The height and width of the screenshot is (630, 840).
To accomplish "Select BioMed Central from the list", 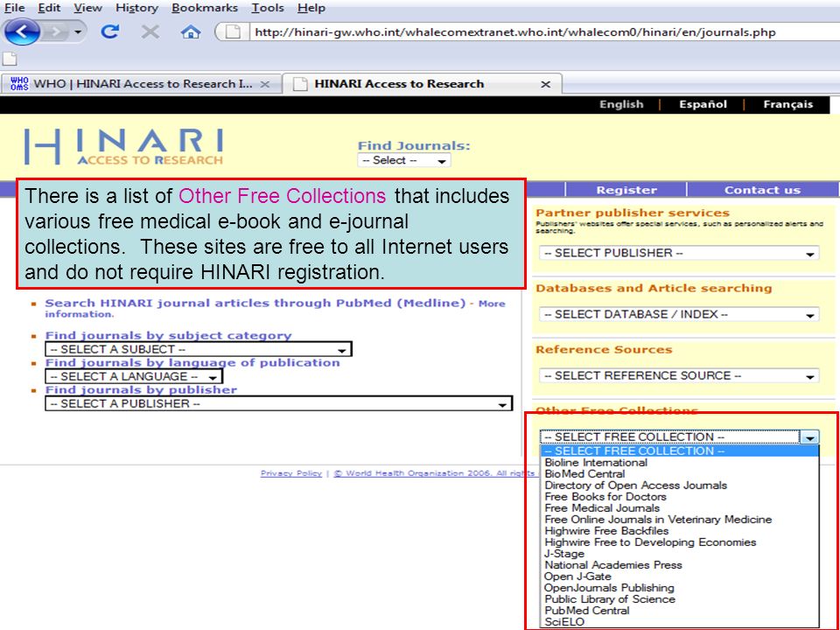I will point(679,474).
